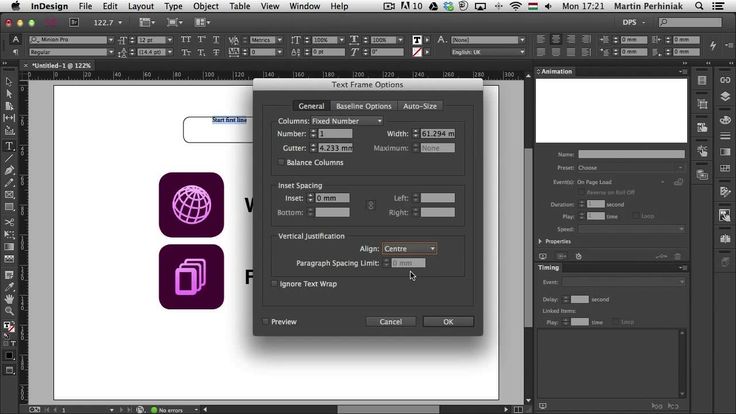Image resolution: width=736 pixels, height=414 pixels.
Task: Toggle the Loop checkbox in Animation panel
Action: [636, 216]
